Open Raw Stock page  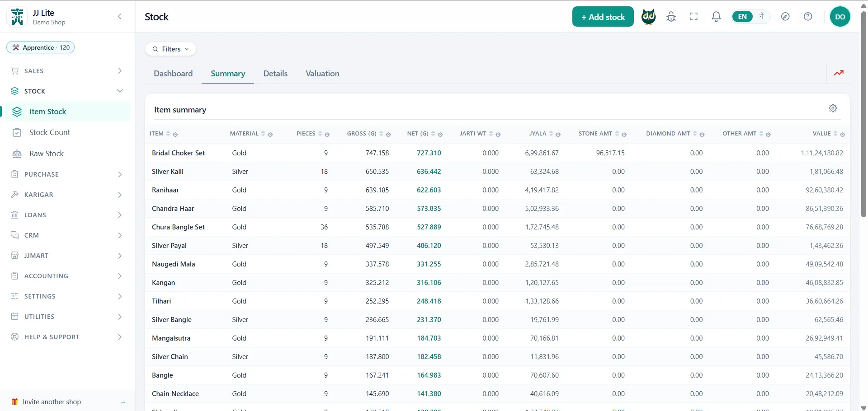(67, 154)
